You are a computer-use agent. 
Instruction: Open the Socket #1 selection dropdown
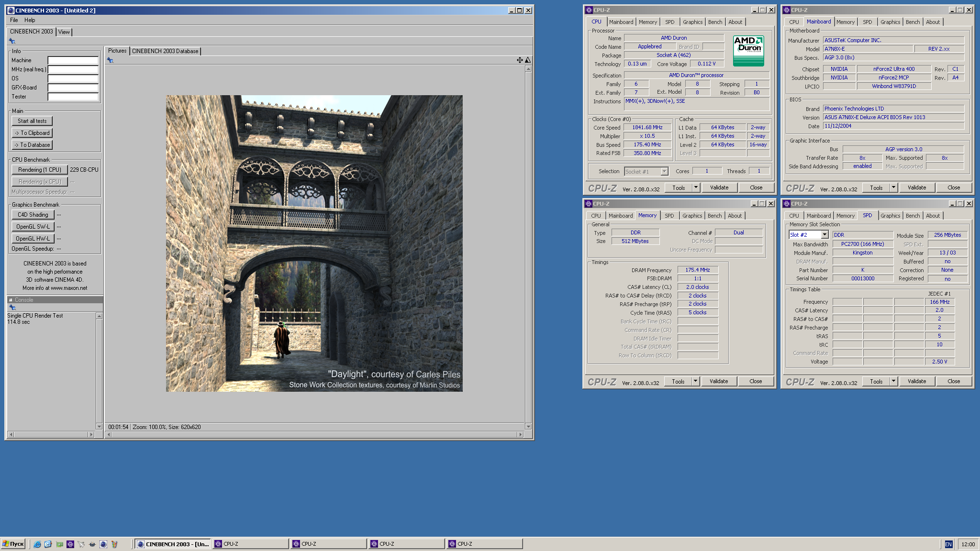coord(664,171)
